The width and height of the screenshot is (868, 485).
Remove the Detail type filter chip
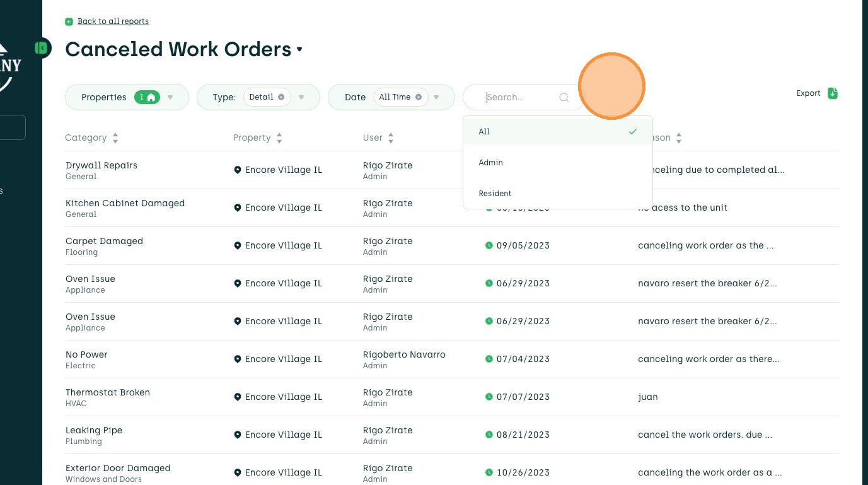[x=281, y=97]
